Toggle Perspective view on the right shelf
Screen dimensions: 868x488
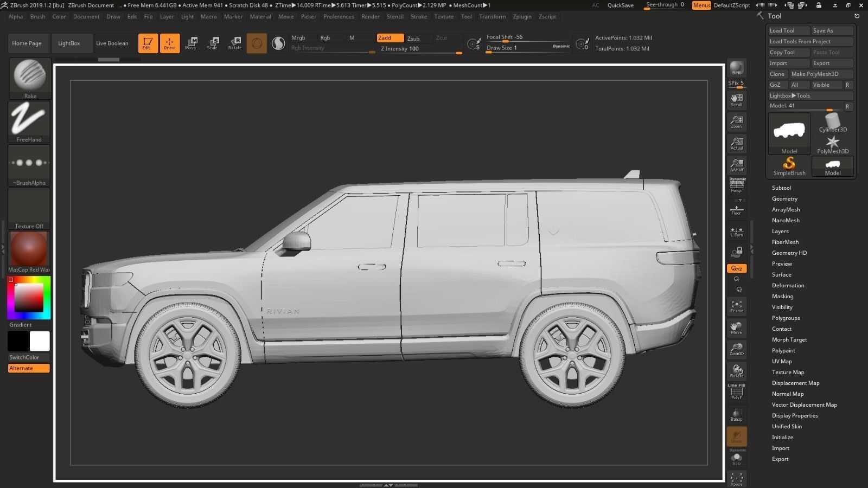(x=736, y=186)
